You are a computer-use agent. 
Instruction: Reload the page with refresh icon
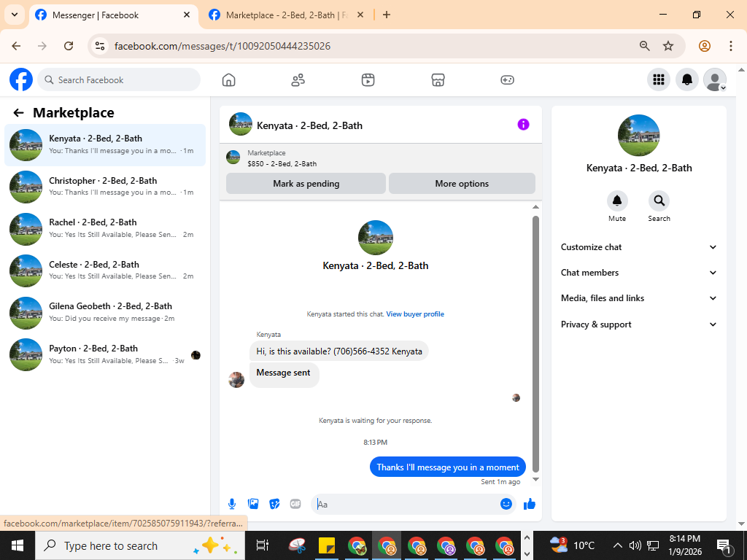coord(69,46)
